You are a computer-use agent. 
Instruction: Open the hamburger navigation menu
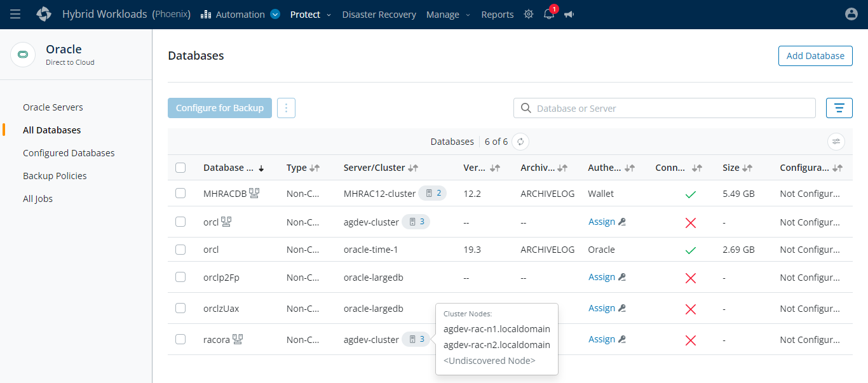click(15, 14)
